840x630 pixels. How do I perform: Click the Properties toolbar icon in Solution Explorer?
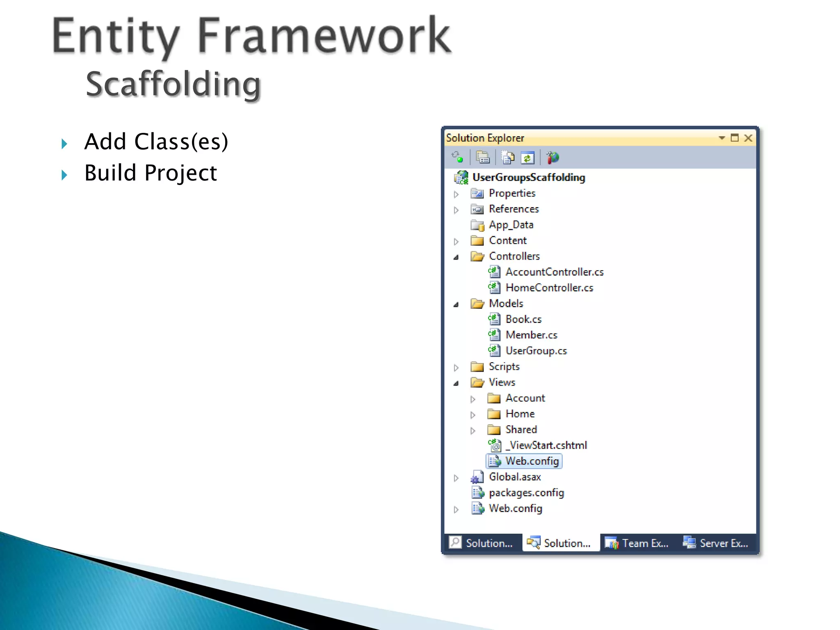pyautogui.click(x=483, y=157)
